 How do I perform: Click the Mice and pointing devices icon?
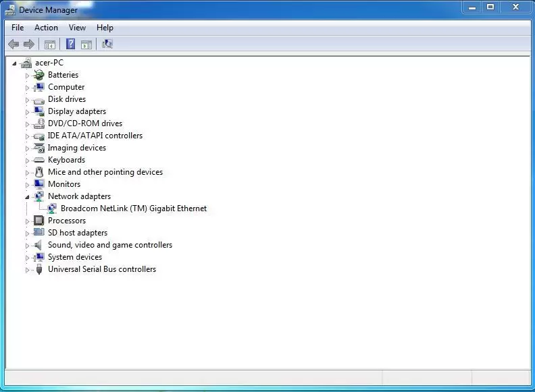(39, 172)
